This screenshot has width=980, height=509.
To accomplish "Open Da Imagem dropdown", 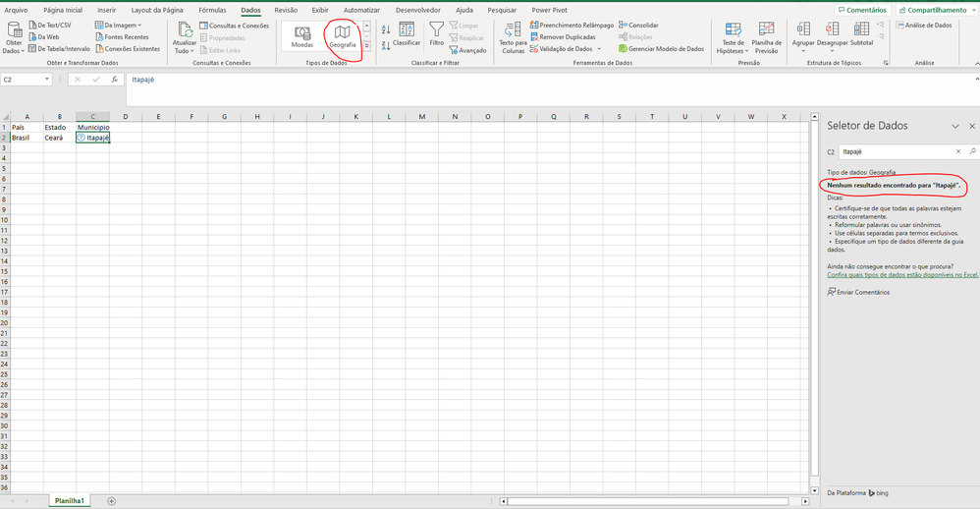I will (x=118, y=25).
